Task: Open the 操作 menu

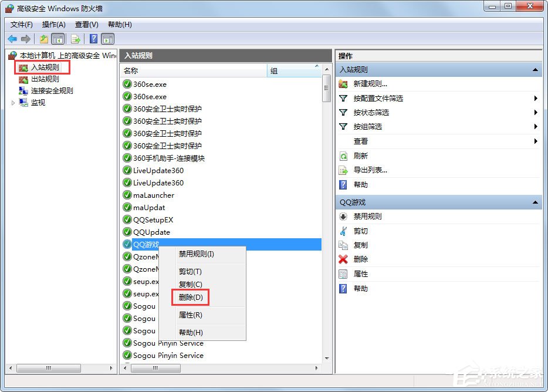Action: (53, 24)
